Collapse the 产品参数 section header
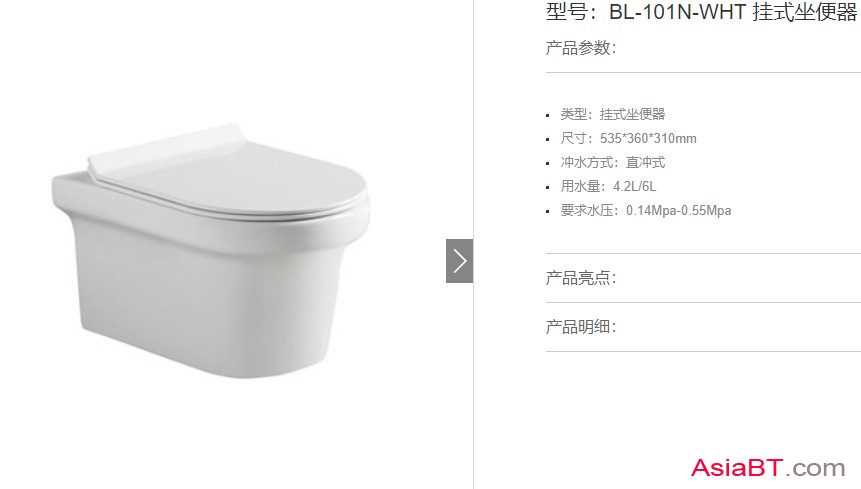The image size is (861, 489). click(581, 48)
